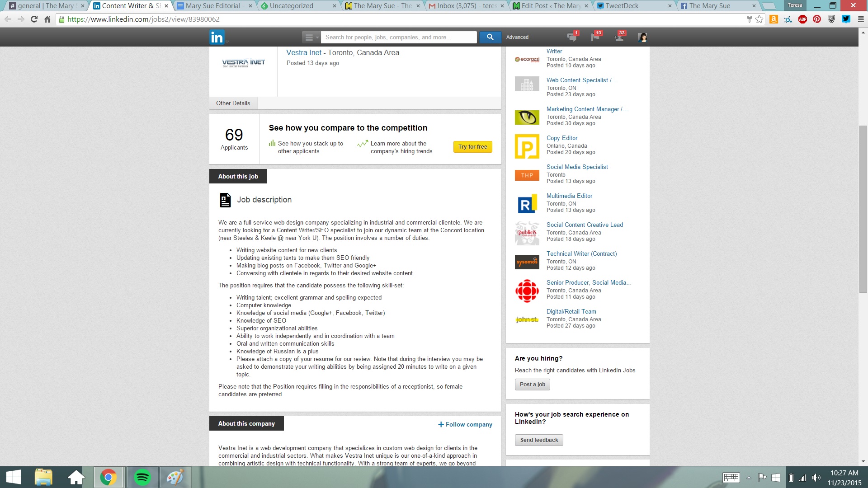Reload the page with refresh icon
The image size is (868, 488).
coord(34,19)
